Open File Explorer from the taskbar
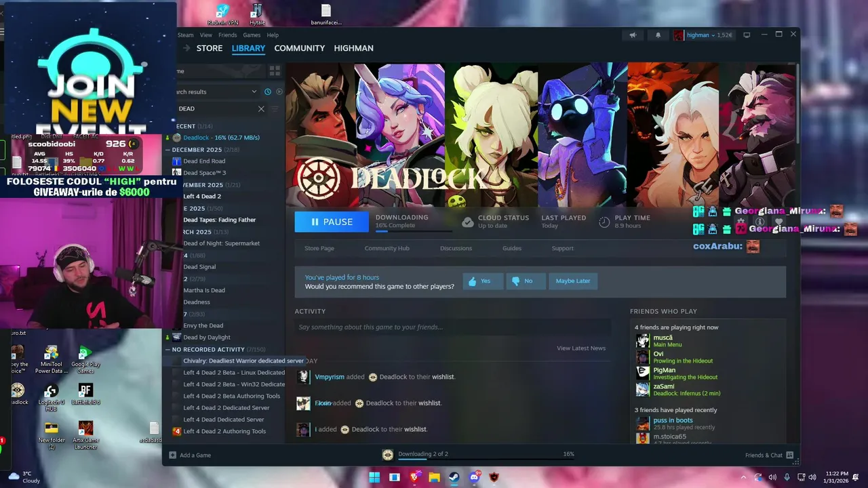This screenshot has height=488, width=868. (435, 477)
